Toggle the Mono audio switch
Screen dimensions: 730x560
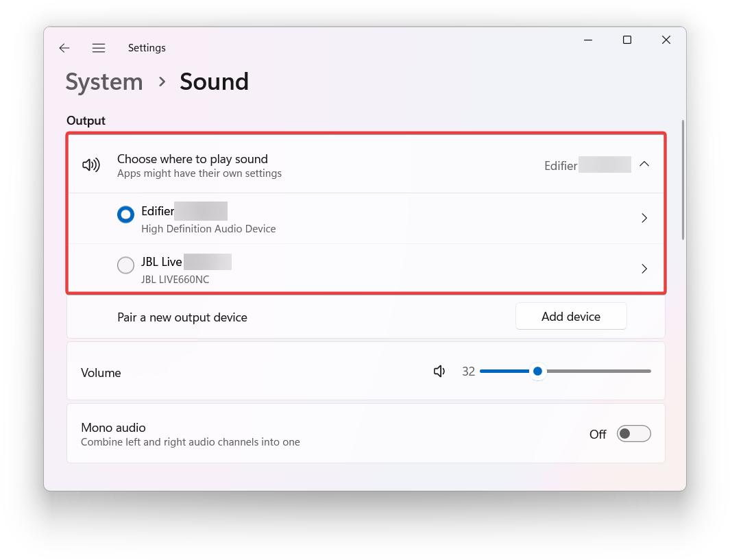coord(633,434)
